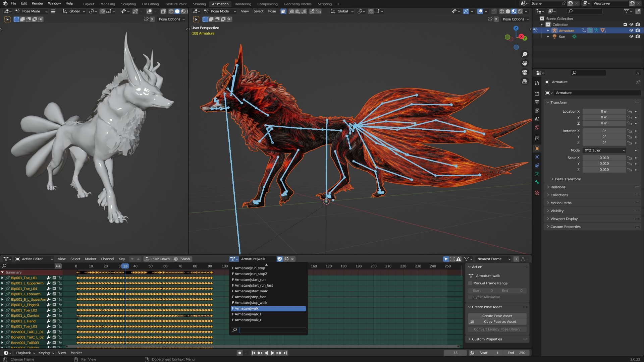644x362 pixels.
Task: Select rendered shading in right viewport
Action: pyautogui.click(x=520, y=11)
